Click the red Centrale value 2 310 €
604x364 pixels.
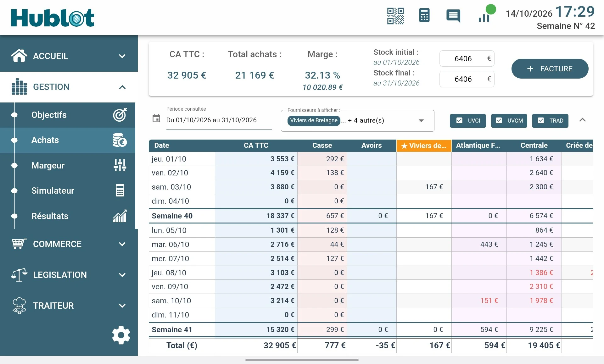coord(541,287)
